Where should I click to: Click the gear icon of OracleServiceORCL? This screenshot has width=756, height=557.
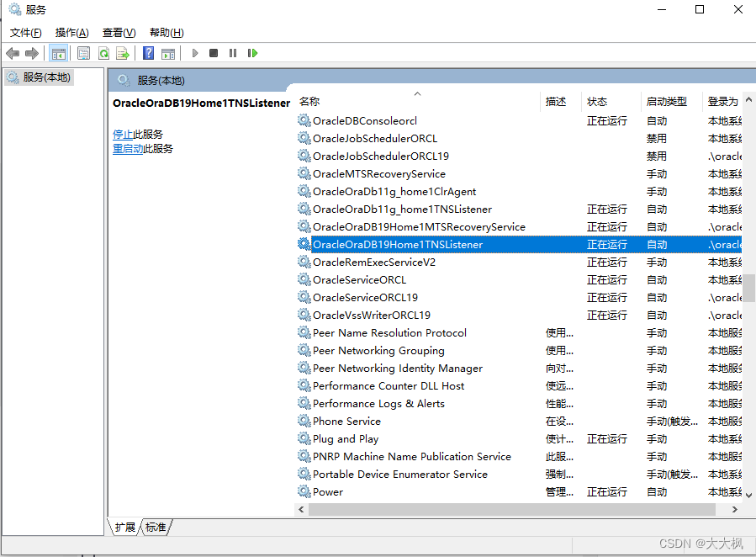tap(304, 279)
